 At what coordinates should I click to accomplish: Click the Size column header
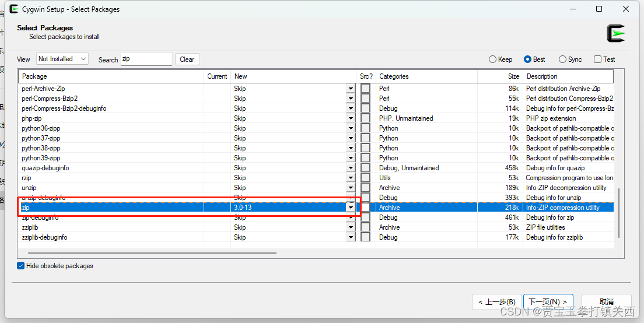(501, 76)
